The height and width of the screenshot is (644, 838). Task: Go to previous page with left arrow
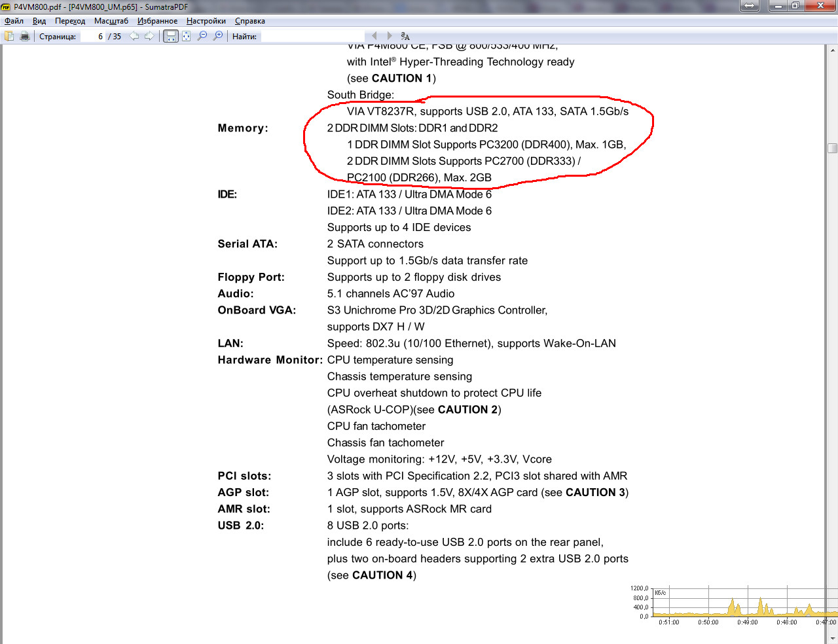pyautogui.click(x=134, y=36)
